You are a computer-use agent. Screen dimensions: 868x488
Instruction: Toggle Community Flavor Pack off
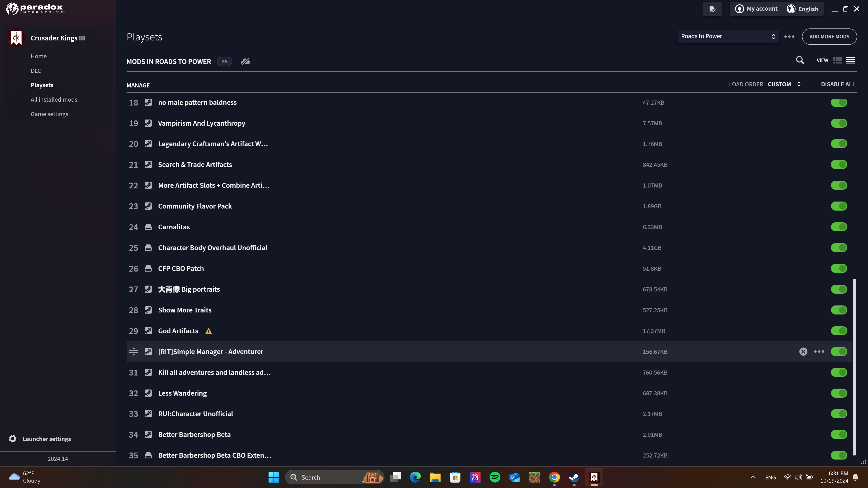click(x=839, y=206)
